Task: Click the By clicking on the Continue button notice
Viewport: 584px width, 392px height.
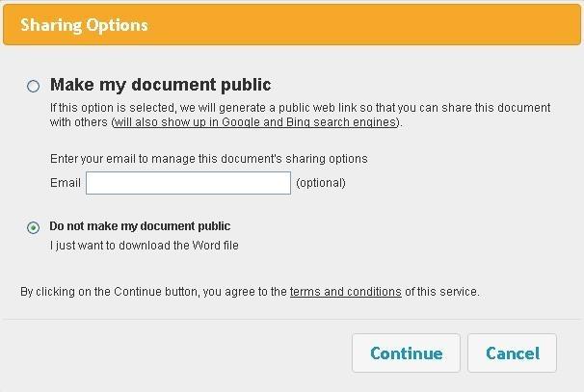Action: pos(250,292)
